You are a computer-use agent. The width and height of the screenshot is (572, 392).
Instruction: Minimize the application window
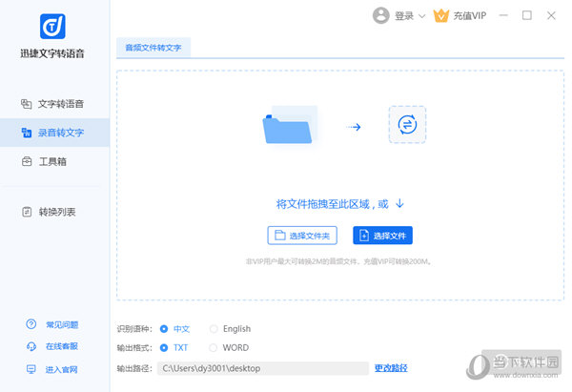[x=503, y=15]
